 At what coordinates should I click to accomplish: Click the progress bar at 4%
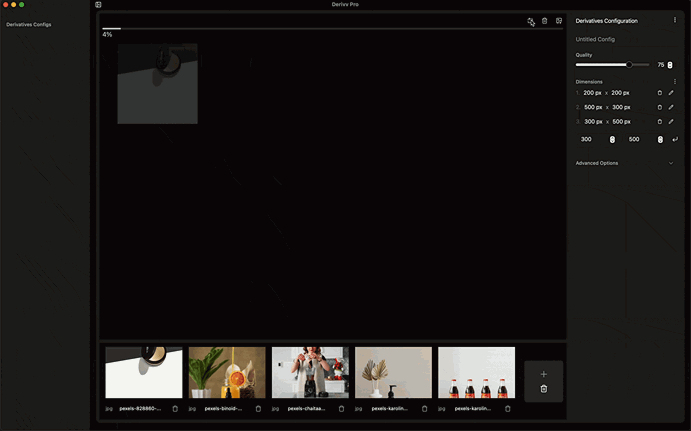click(333, 29)
